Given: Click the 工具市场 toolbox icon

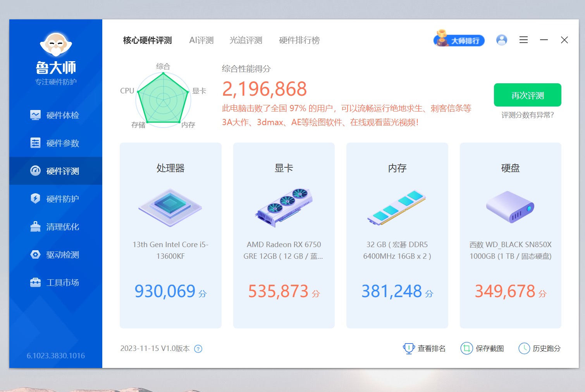Looking at the screenshot, I should [x=35, y=282].
